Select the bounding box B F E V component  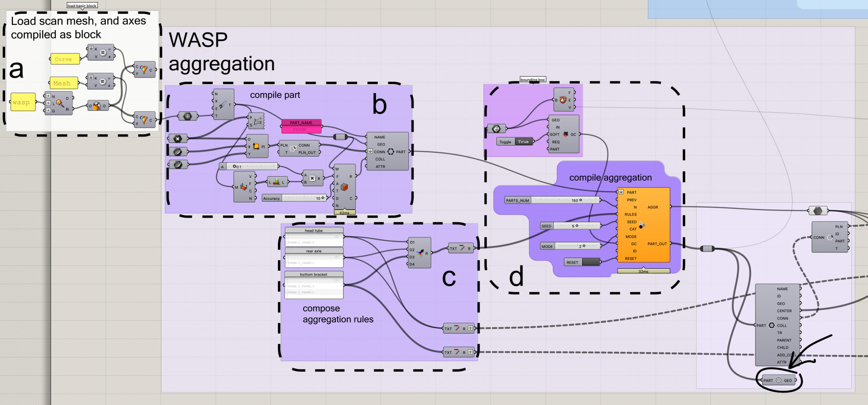(x=564, y=100)
